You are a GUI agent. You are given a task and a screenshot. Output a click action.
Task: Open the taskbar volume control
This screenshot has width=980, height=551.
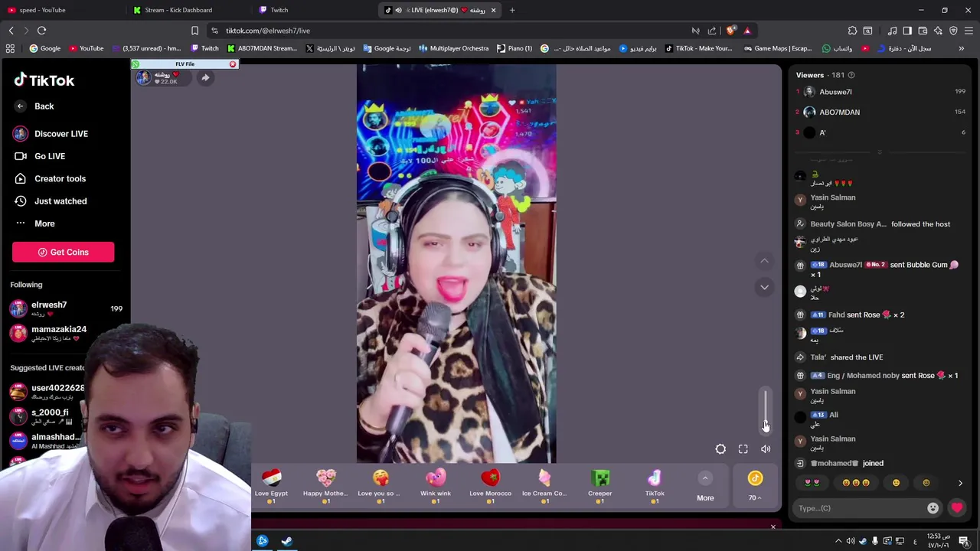pos(851,541)
